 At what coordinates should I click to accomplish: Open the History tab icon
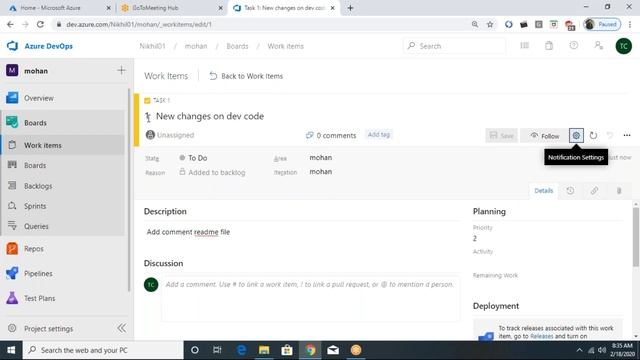click(570, 191)
